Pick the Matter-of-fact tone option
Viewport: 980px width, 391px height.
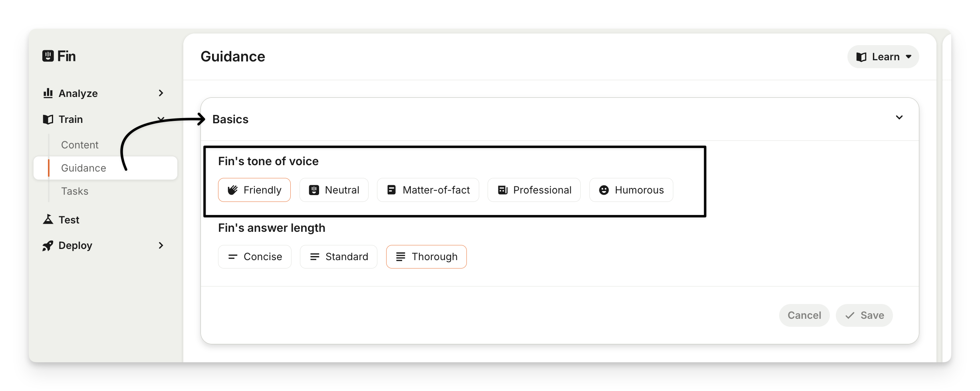coord(428,190)
